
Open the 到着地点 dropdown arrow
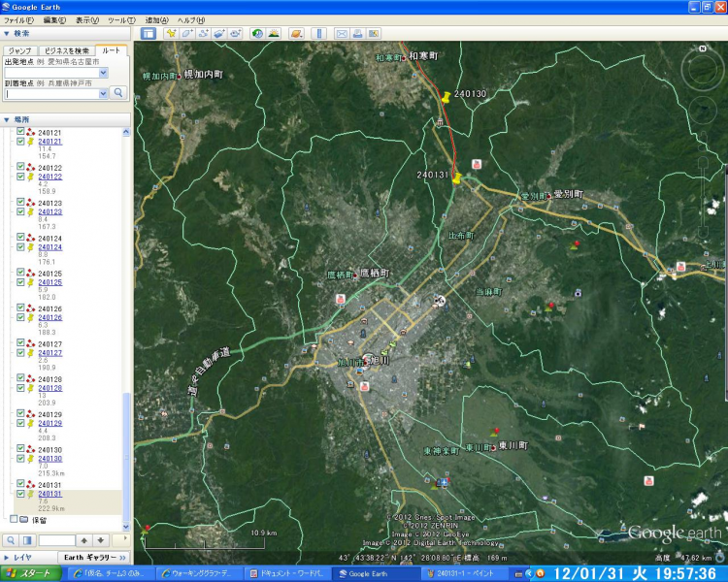104,93
